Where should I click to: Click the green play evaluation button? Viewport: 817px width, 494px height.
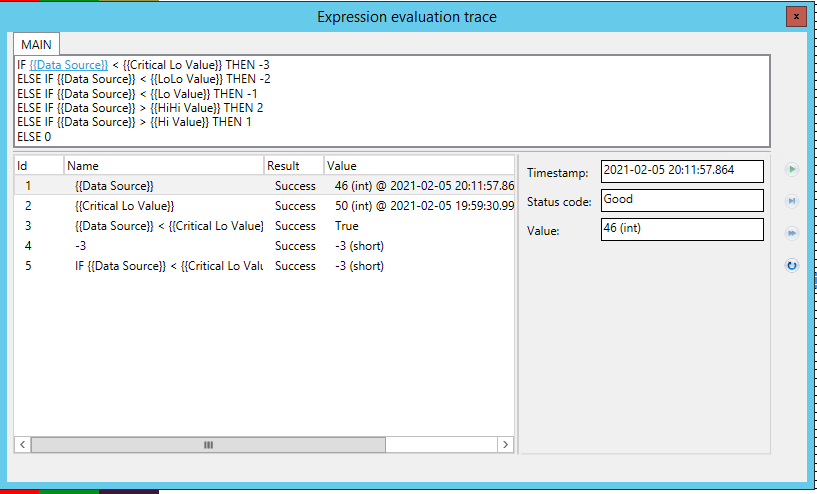coord(792,170)
